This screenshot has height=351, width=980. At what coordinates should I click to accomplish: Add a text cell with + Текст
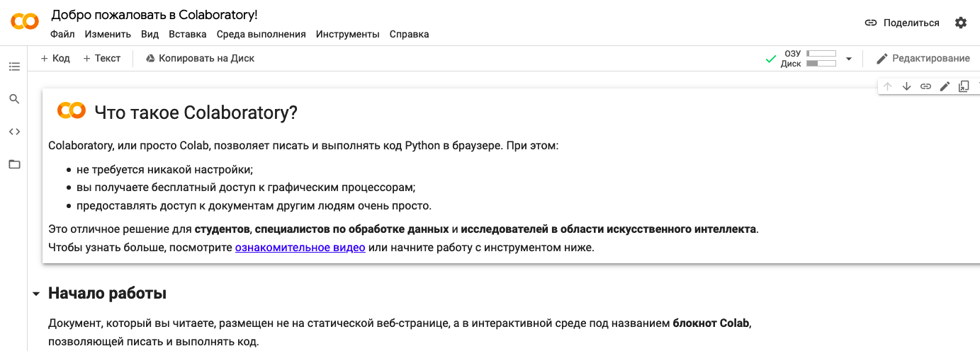point(102,59)
